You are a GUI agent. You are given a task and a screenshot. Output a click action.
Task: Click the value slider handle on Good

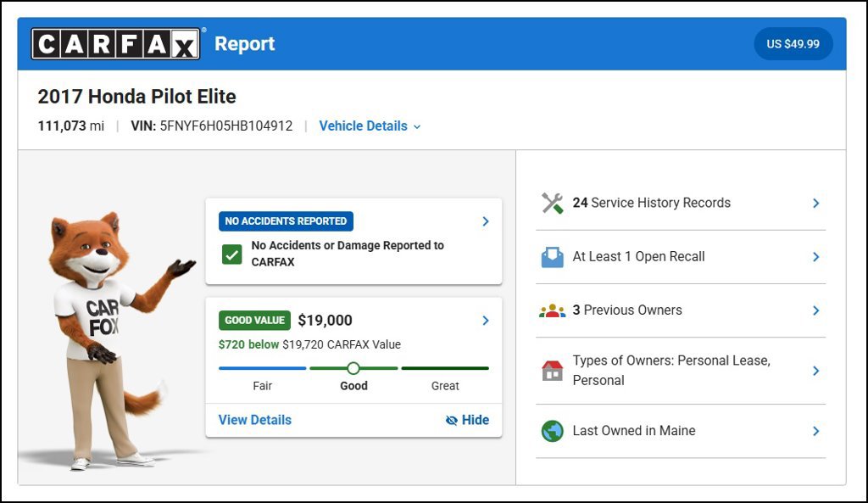[x=353, y=368]
